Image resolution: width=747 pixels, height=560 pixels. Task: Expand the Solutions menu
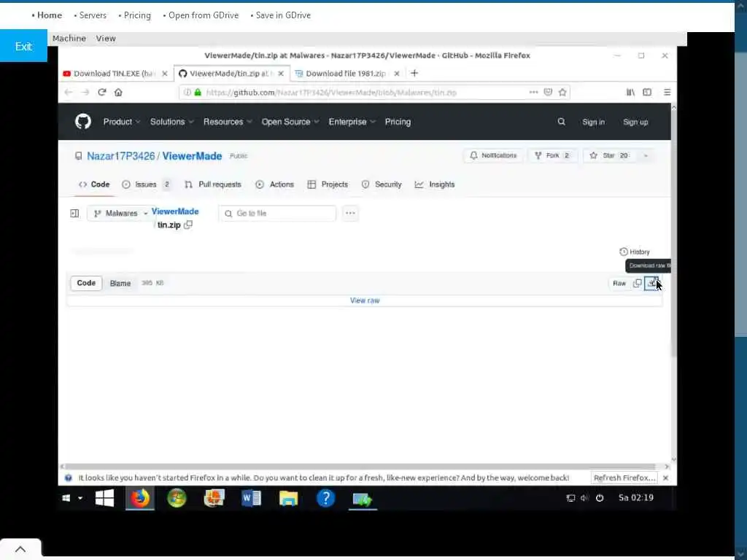click(x=172, y=122)
